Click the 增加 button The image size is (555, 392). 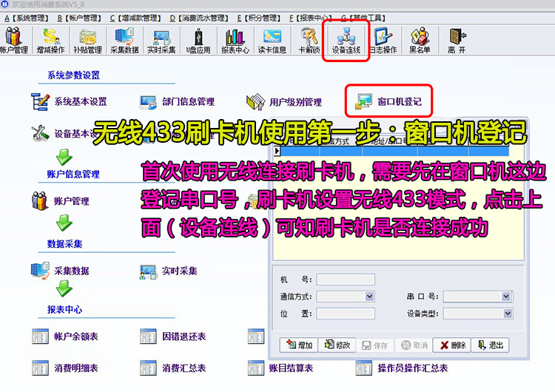(x=297, y=345)
